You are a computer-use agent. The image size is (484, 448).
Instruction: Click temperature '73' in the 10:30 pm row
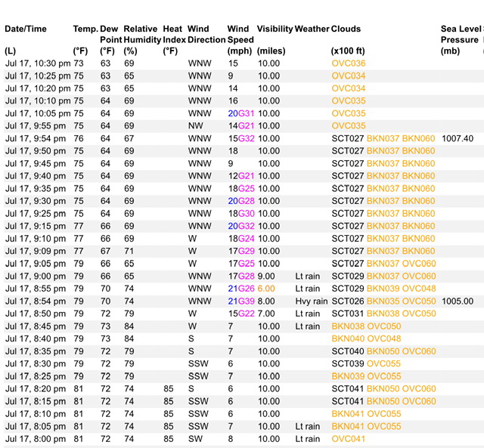point(79,63)
